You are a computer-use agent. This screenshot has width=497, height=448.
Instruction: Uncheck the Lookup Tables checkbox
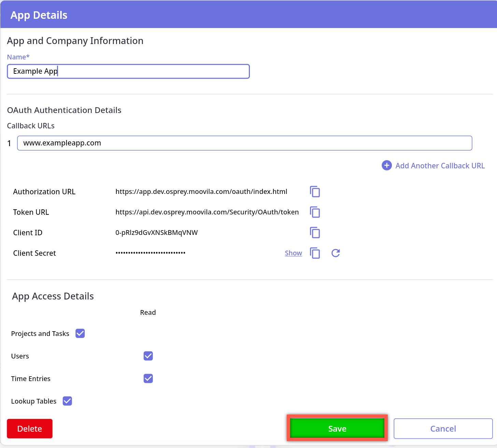pyautogui.click(x=68, y=401)
